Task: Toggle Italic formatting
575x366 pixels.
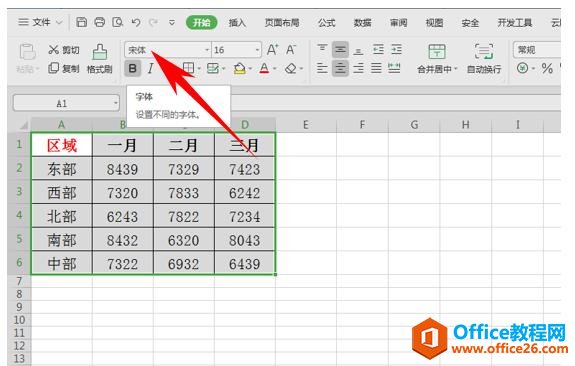Action: point(150,68)
